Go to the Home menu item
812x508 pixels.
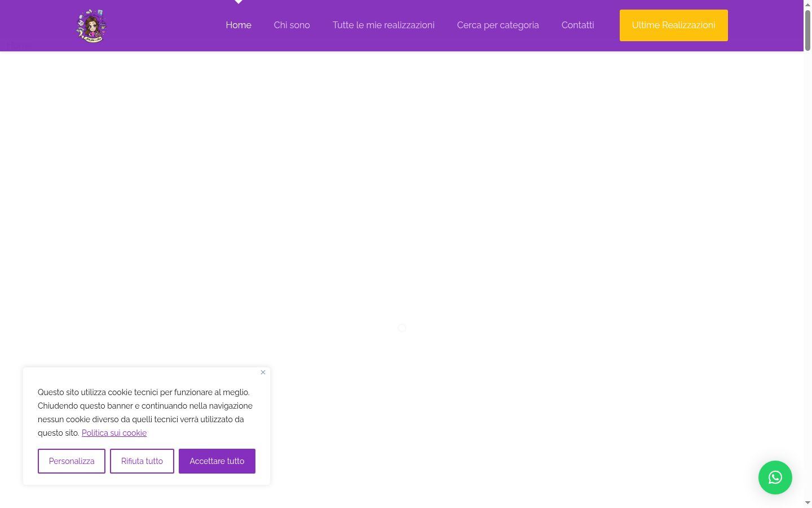[x=239, y=25]
